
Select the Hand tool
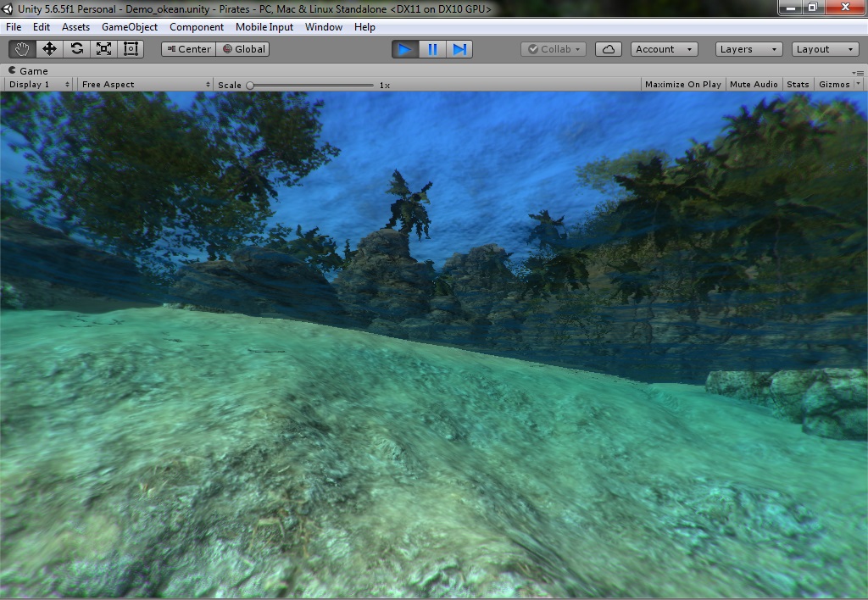pyautogui.click(x=22, y=49)
